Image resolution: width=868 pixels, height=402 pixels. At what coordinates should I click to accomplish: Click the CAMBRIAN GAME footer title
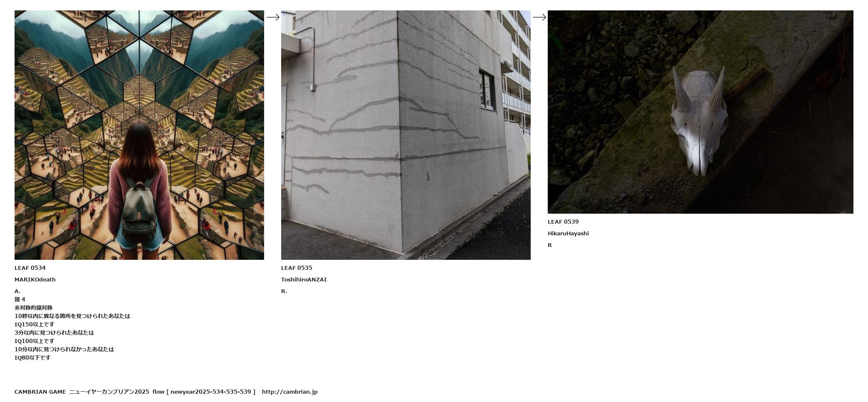pyautogui.click(x=40, y=392)
